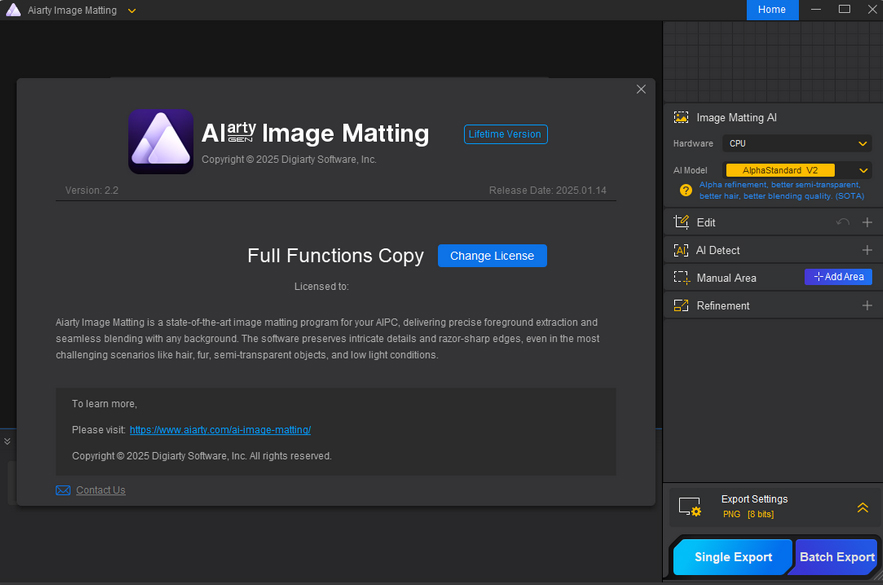
Task: Click the Refinement icon
Action: coord(681,306)
